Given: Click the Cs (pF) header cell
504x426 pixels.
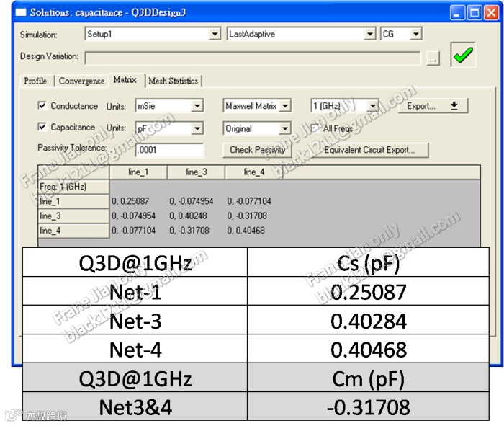Looking at the screenshot, I should pos(369,262).
